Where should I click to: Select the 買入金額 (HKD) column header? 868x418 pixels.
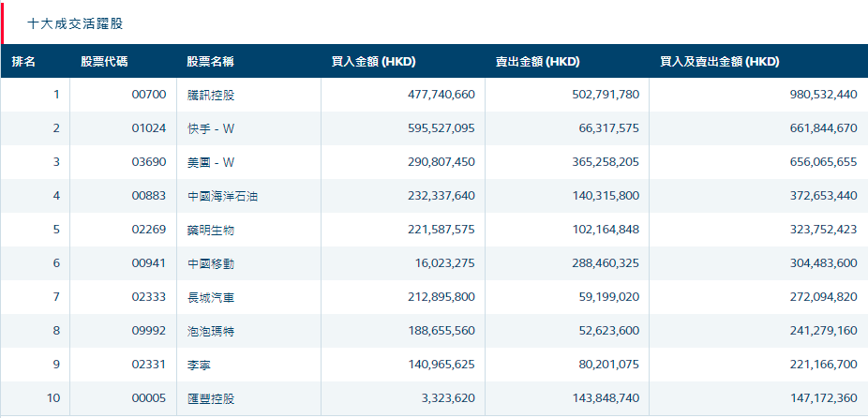(374, 62)
